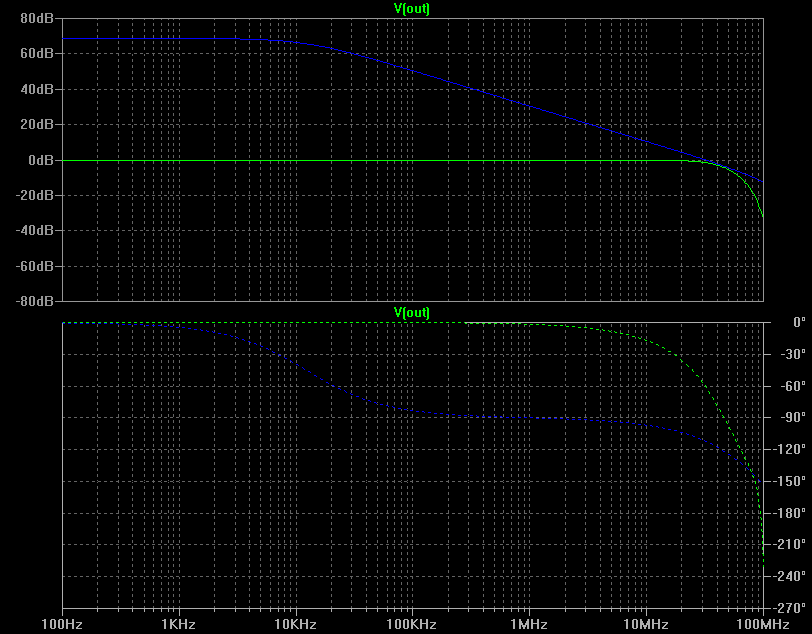Click the -150° phase axis label
This screenshot has width=812, height=634.
(789, 481)
